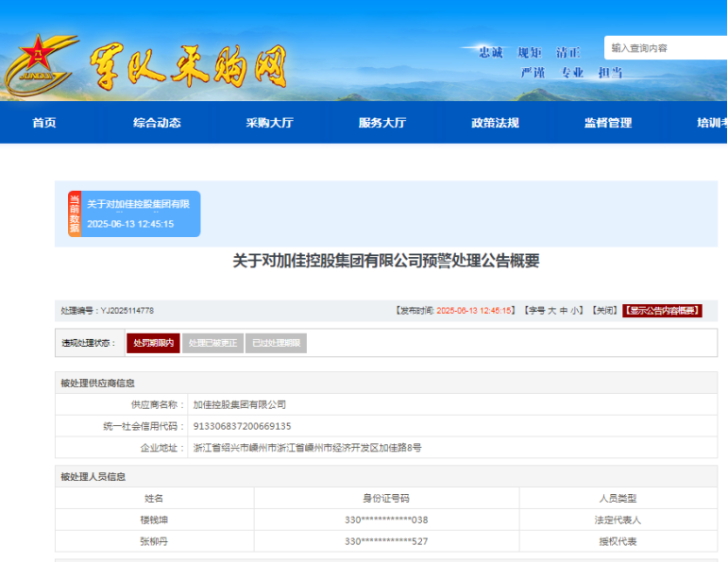This screenshot has height=563, width=728.
Task: Click ID number ending in 527
Action: 386,541
